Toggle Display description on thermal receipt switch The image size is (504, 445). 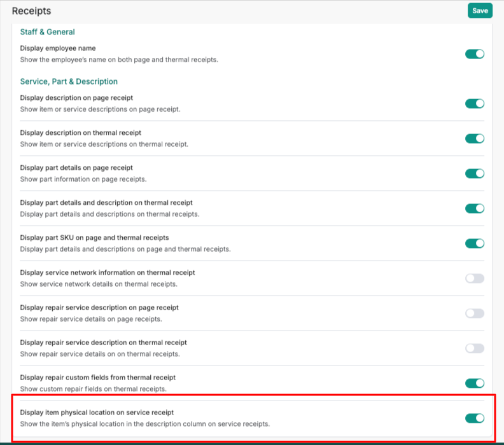[x=475, y=139]
